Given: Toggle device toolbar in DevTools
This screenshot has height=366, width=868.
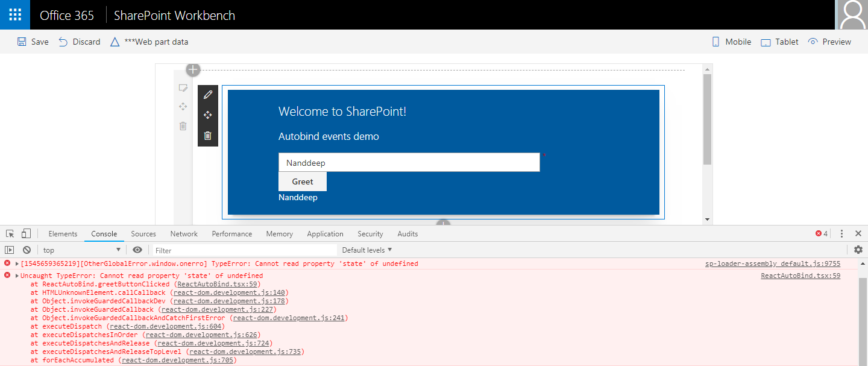Looking at the screenshot, I should point(27,234).
